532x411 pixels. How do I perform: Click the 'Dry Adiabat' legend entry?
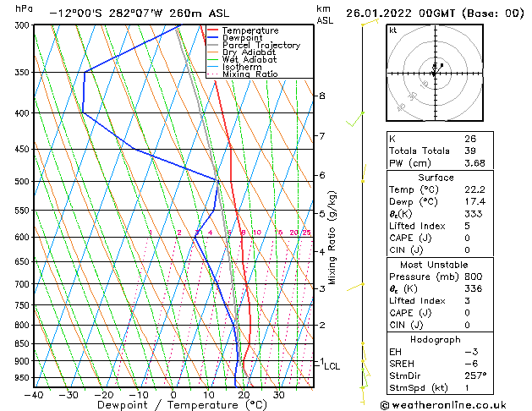(x=249, y=52)
